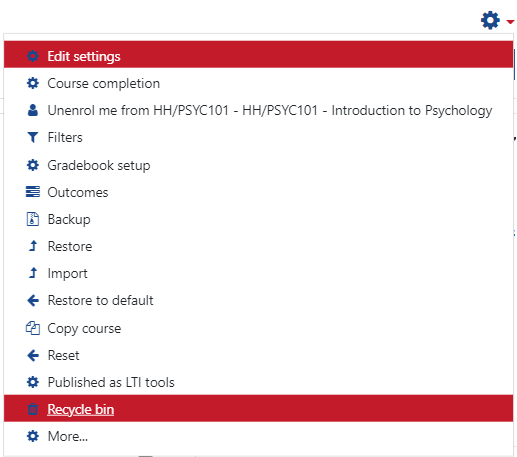Collapse the menu via the red dropdown caret
This screenshot has height=457, width=517.
click(510, 22)
